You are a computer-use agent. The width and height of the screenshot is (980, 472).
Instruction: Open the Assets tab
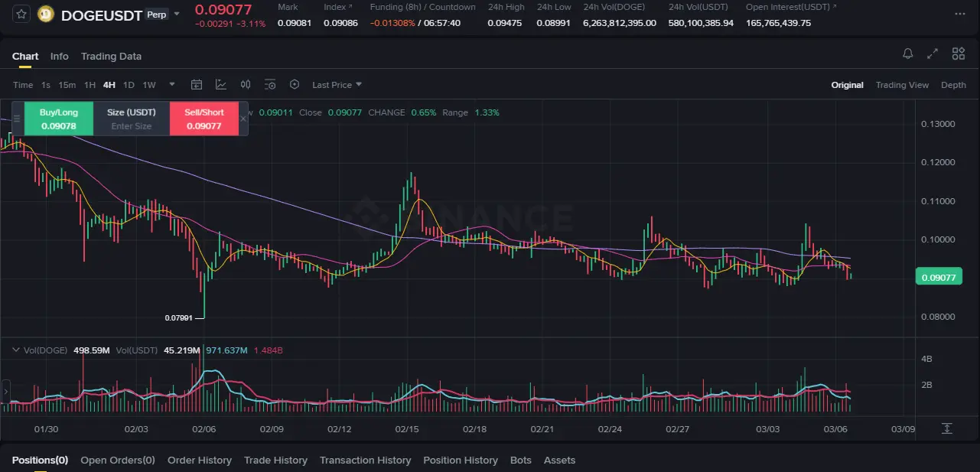559,460
